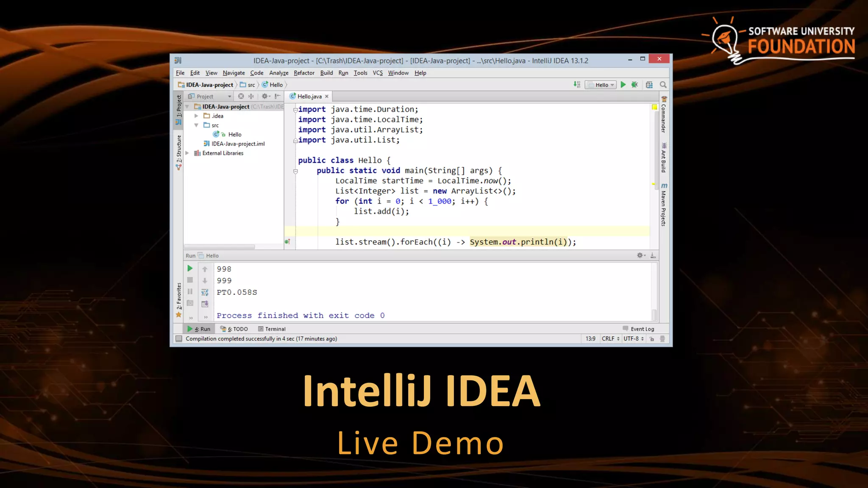The width and height of the screenshot is (868, 488).
Task: Hide the Run panel with download-arrow icon
Action: coord(653,255)
